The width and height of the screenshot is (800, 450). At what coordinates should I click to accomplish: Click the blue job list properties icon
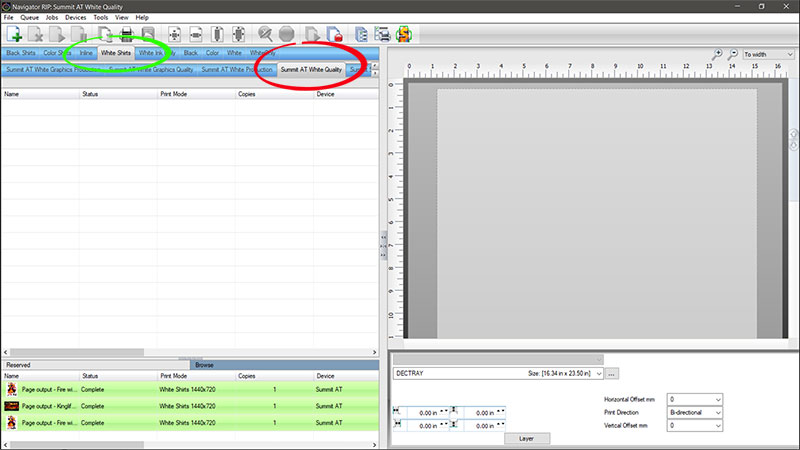[x=361, y=34]
